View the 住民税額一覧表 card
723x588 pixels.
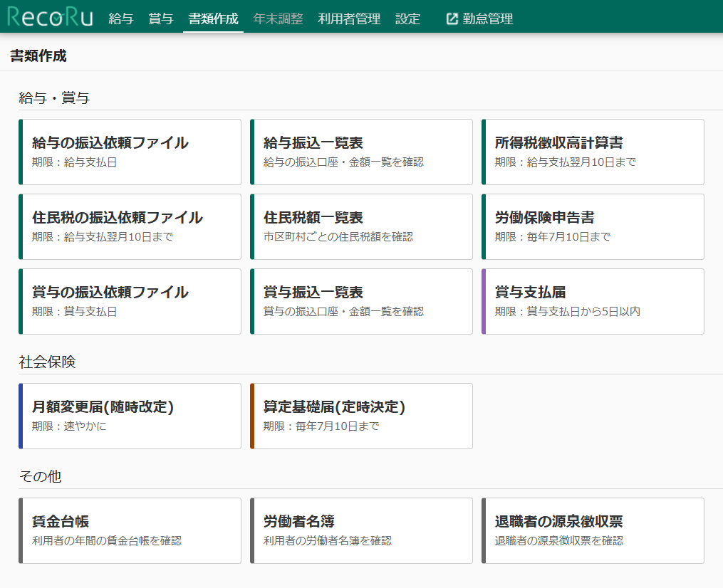click(362, 226)
